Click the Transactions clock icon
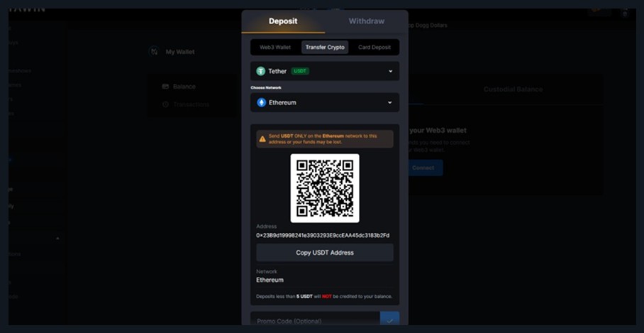This screenshot has height=333, width=644. coord(165,104)
